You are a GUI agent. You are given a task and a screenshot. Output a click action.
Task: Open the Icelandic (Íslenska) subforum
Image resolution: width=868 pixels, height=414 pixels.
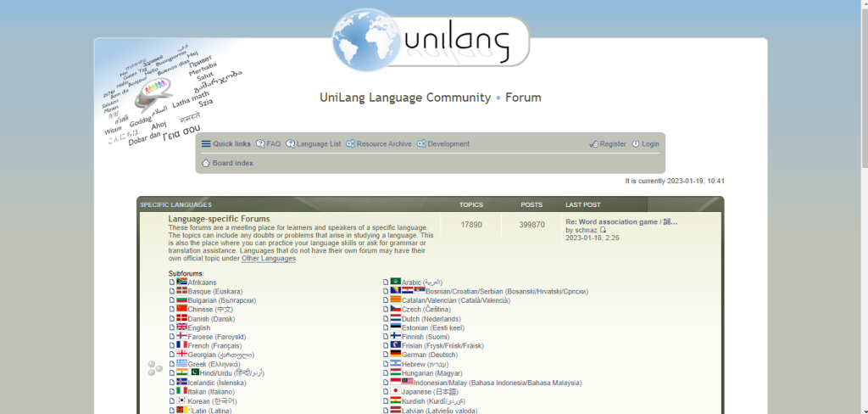217,383
